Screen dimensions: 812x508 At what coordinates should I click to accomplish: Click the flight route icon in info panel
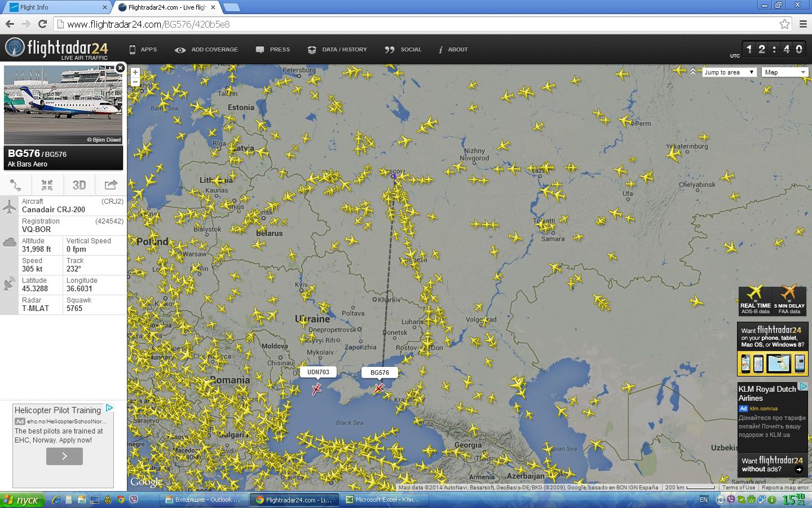(x=16, y=185)
